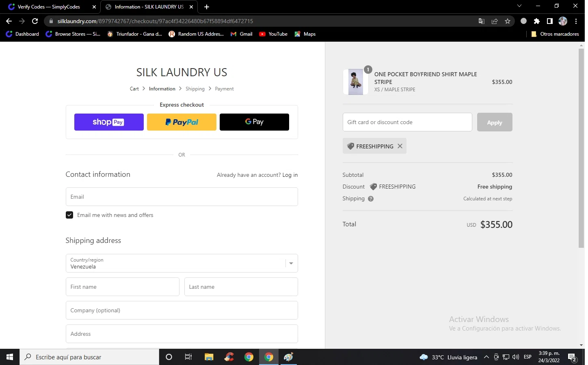Open the Dashboard bookmark

(x=22, y=34)
